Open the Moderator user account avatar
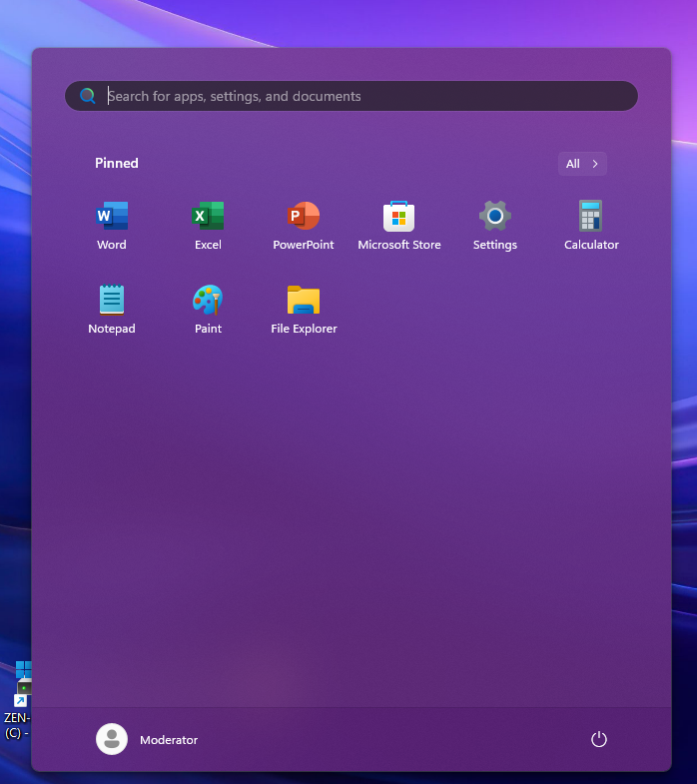697x784 pixels. [x=112, y=739]
